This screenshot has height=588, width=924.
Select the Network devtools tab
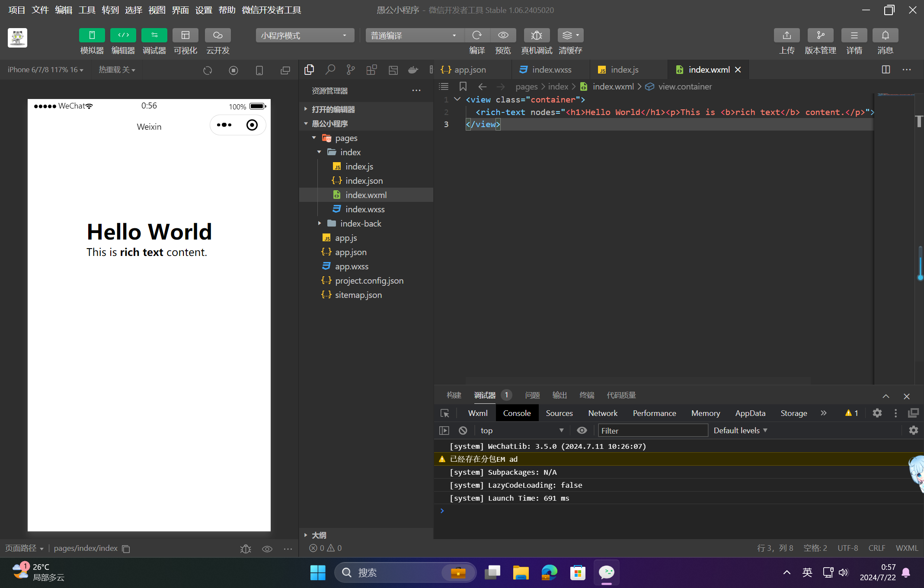point(602,413)
